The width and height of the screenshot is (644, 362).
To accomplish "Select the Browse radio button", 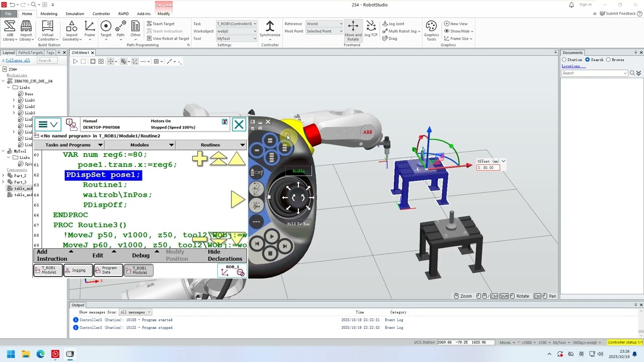I will click(x=608, y=60).
